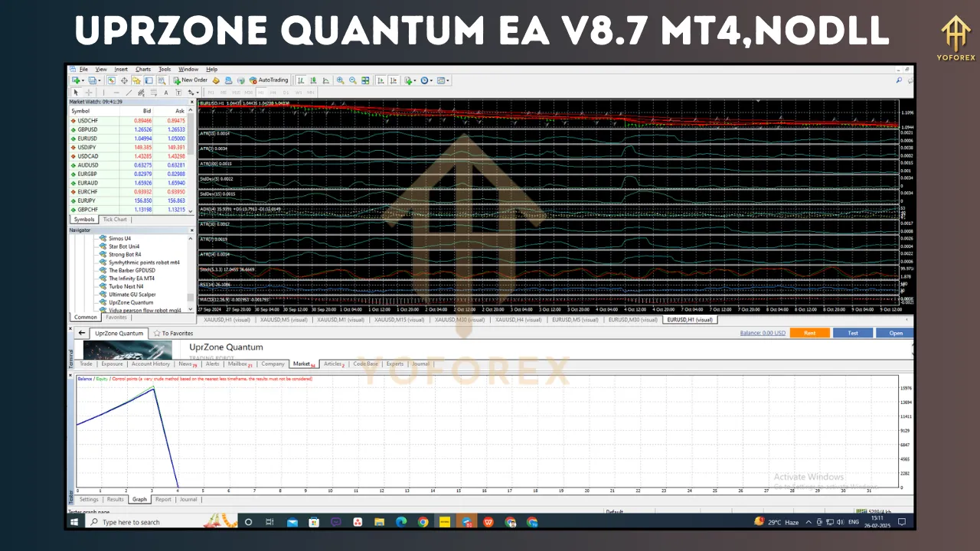Open the new chart dropdown arrow
The width and height of the screenshot is (980, 551).
(83, 80)
